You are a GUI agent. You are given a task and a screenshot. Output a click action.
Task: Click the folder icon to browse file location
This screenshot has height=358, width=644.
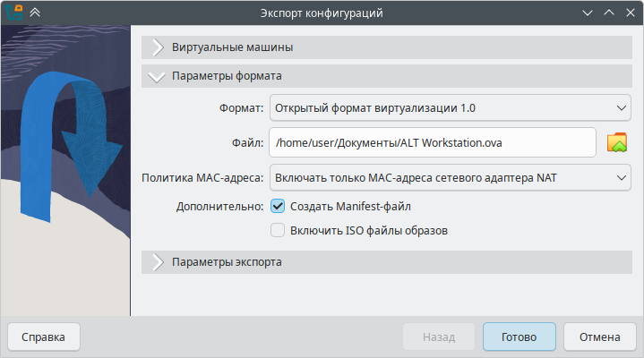[616, 142]
